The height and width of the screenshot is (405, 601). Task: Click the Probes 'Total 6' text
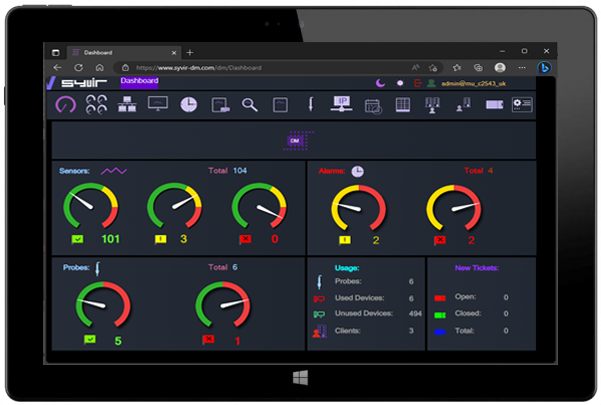[x=223, y=267]
